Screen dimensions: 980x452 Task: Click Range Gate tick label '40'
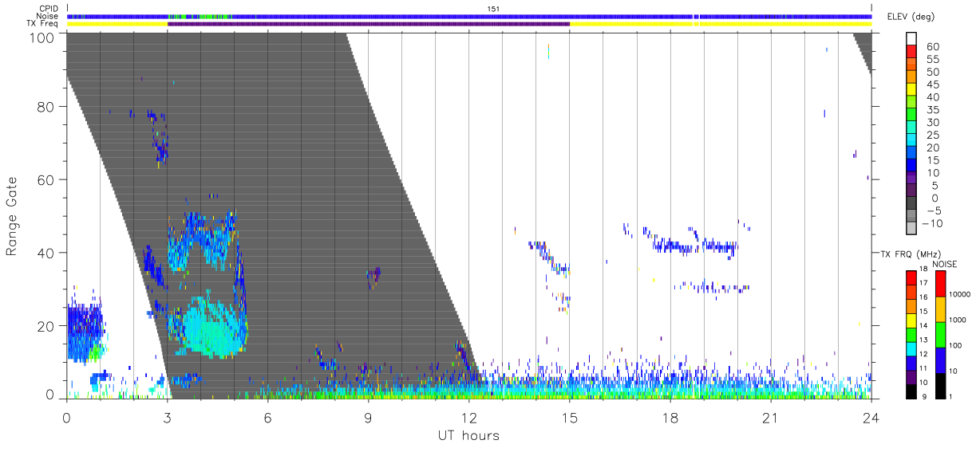(x=46, y=253)
